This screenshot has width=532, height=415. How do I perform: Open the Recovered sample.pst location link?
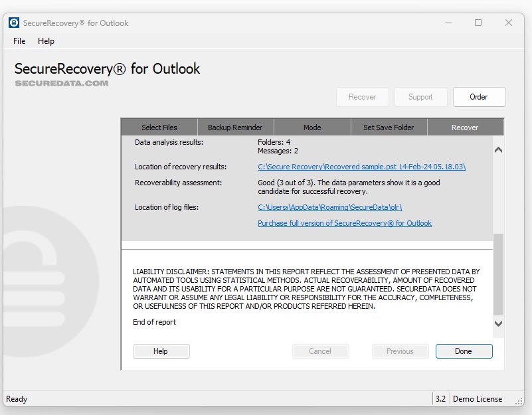coord(361,167)
